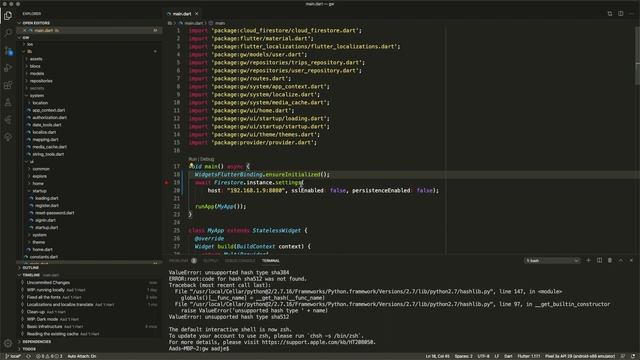Open errors and warnings count in status bar
Screen dimensions: 640x360
(x=49, y=356)
